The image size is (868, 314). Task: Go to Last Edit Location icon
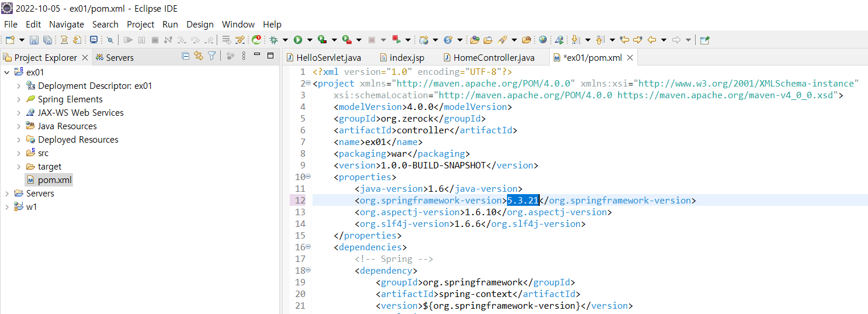[624, 40]
